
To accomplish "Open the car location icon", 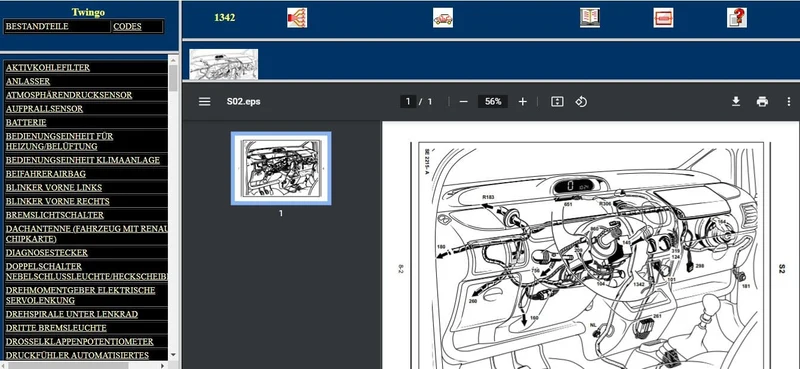I will point(443,18).
